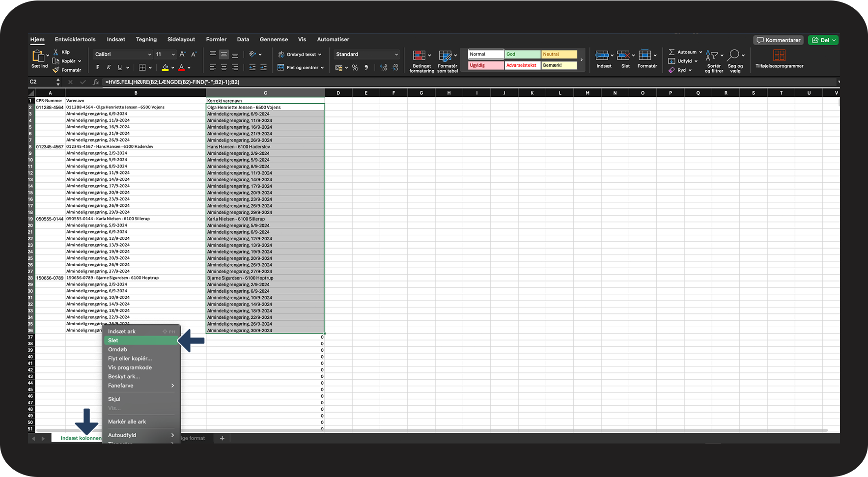
Task: Click the Klip scissors icon
Action: [x=56, y=52]
